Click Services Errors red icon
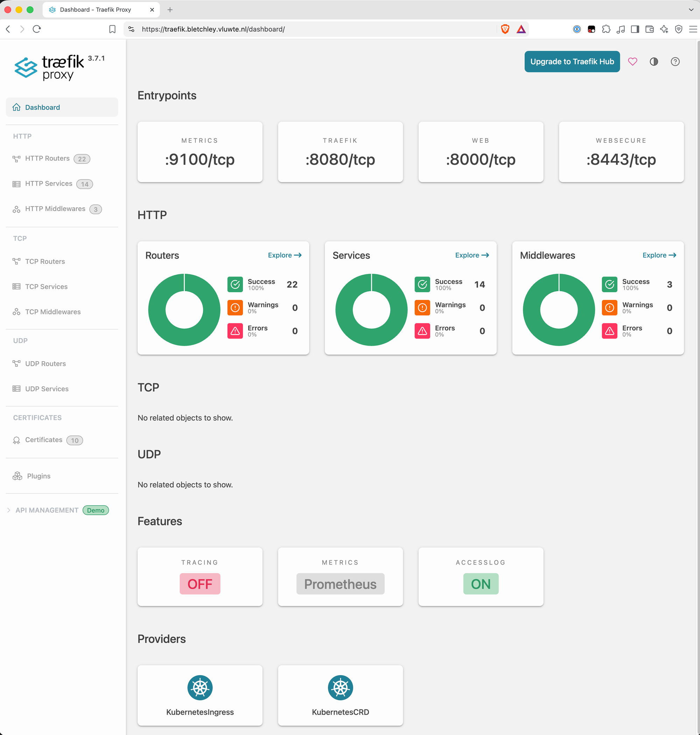The height and width of the screenshot is (735, 700). [422, 331]
